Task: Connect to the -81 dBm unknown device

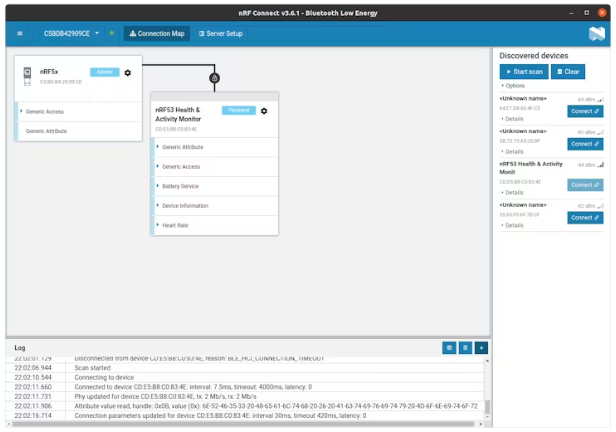Action: pyautogui.click(x=585, y=144)
